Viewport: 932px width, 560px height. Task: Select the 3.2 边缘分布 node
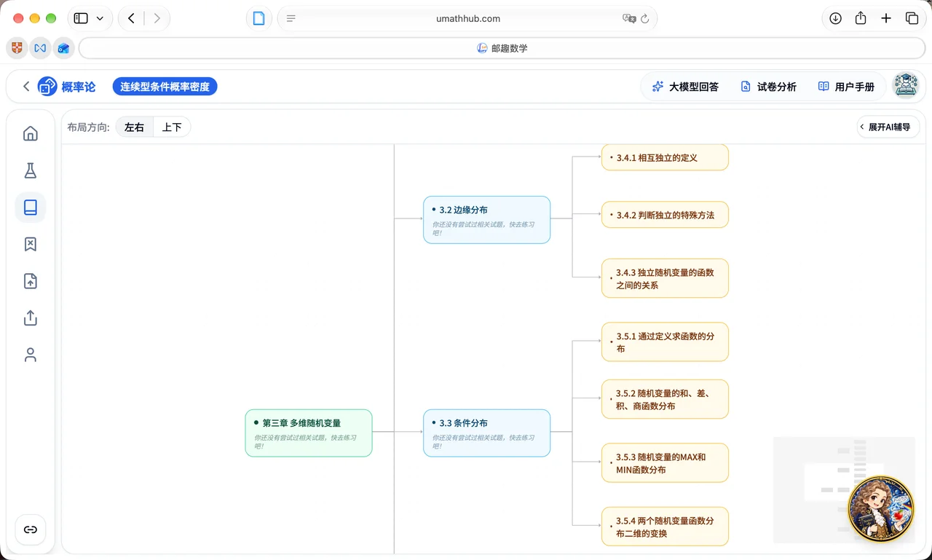[x=486, y=219]
